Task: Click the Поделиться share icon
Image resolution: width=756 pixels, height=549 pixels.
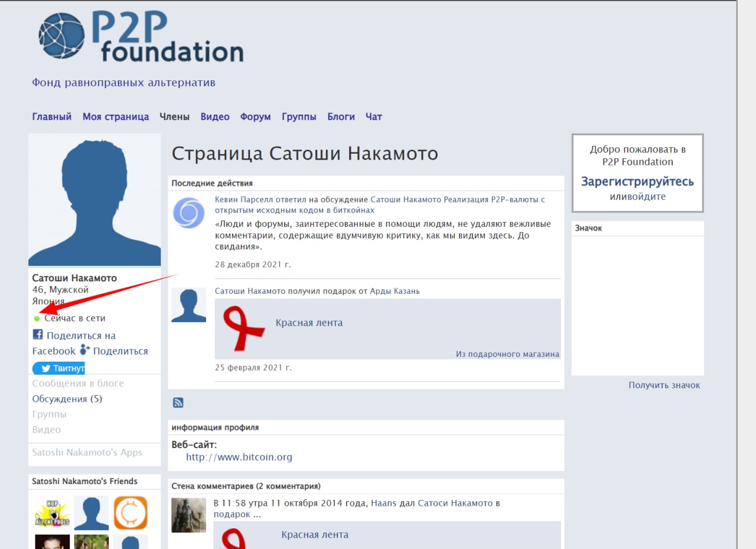Action: [x=85, y=350]
